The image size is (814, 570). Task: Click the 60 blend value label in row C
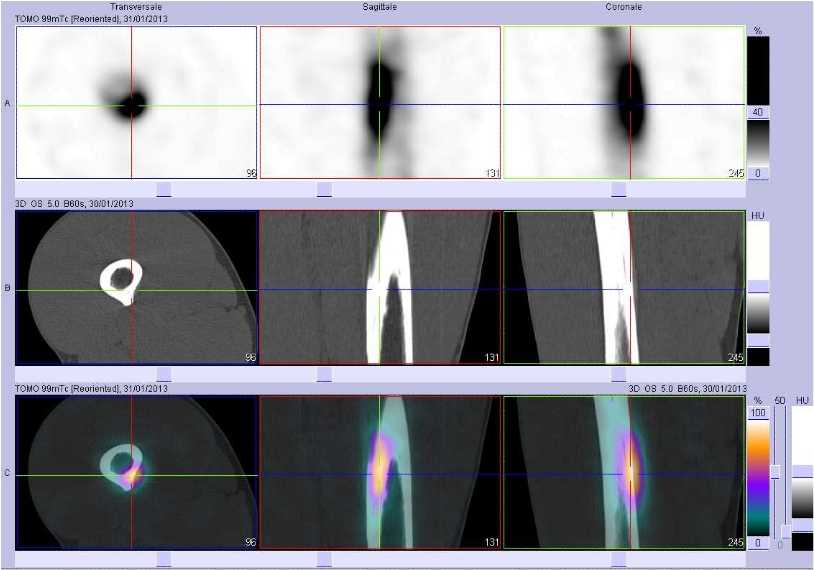click(779, 400)
